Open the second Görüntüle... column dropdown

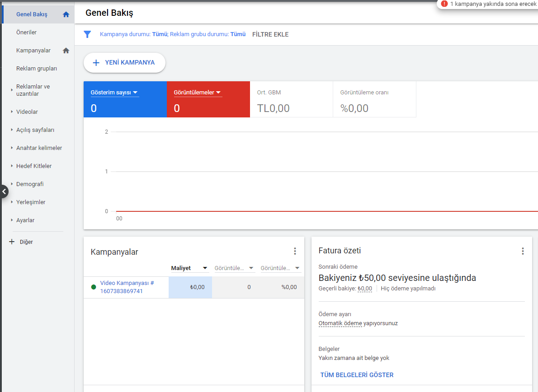[x=280, y=268]
